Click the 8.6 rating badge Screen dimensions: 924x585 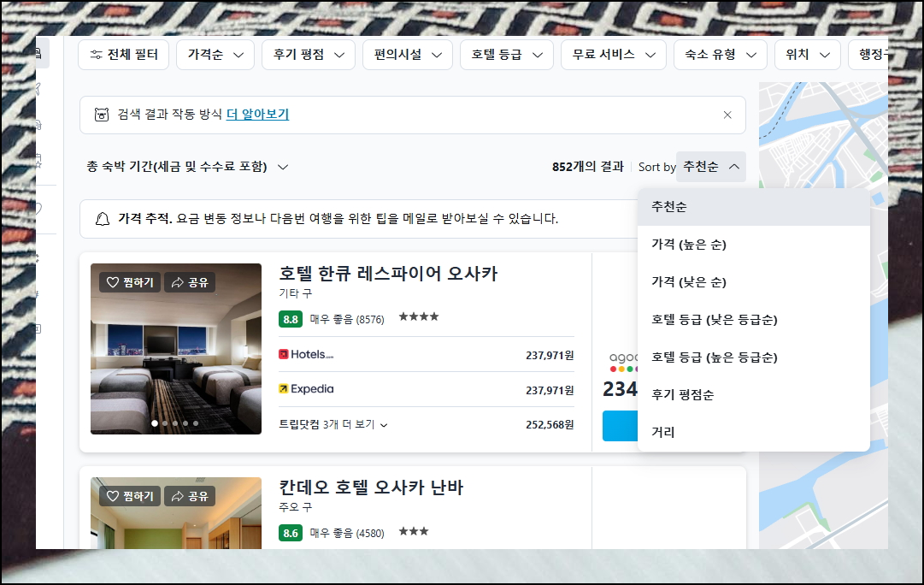click(291, 533)
